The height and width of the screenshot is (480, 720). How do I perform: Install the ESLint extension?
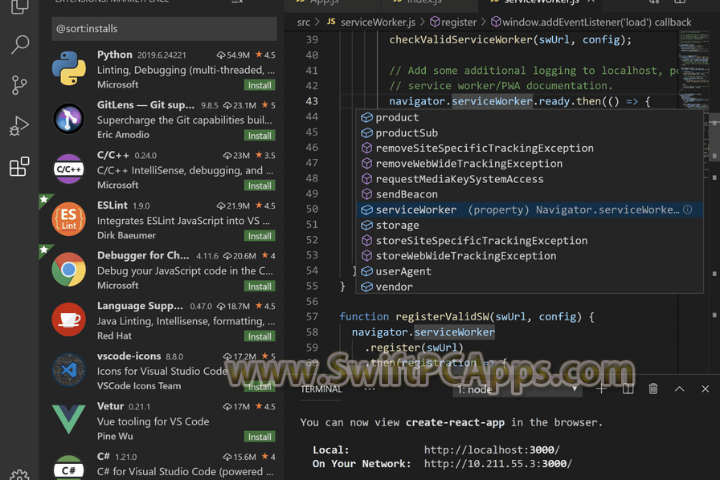[259, 236]
